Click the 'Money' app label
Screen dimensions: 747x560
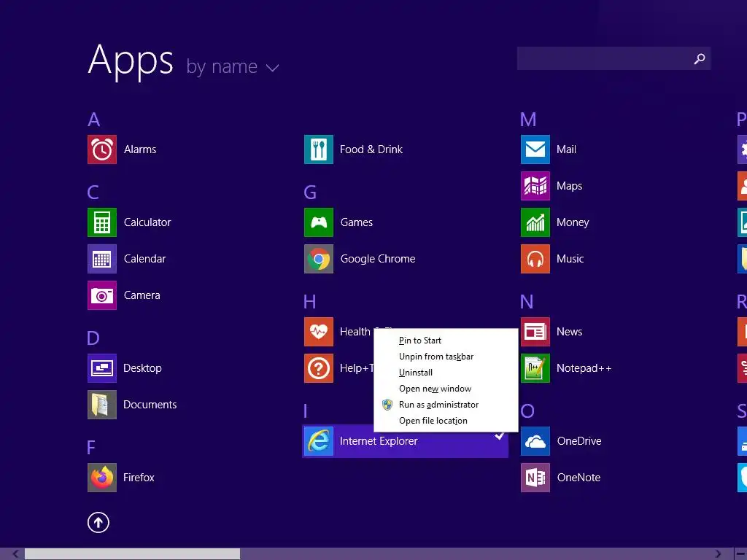tap(573, 222)
